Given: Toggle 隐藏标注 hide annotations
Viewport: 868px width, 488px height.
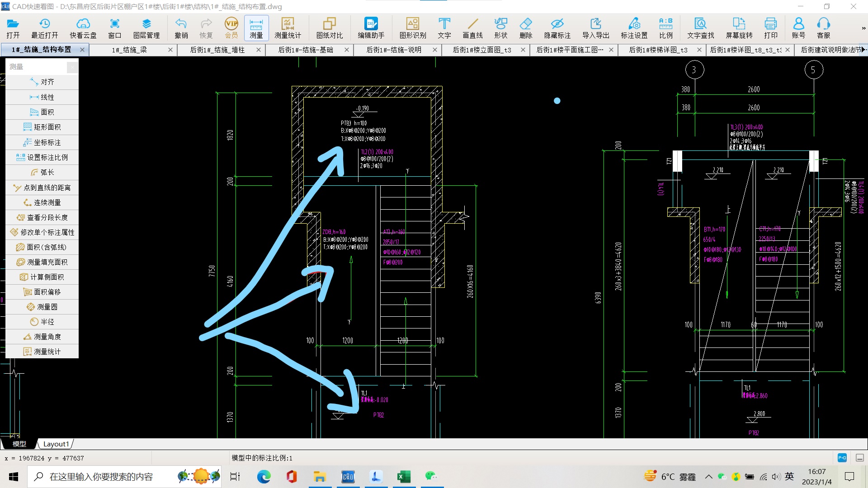Looking at the screenshot, I should pyautogui.click(x=557, y=28).
